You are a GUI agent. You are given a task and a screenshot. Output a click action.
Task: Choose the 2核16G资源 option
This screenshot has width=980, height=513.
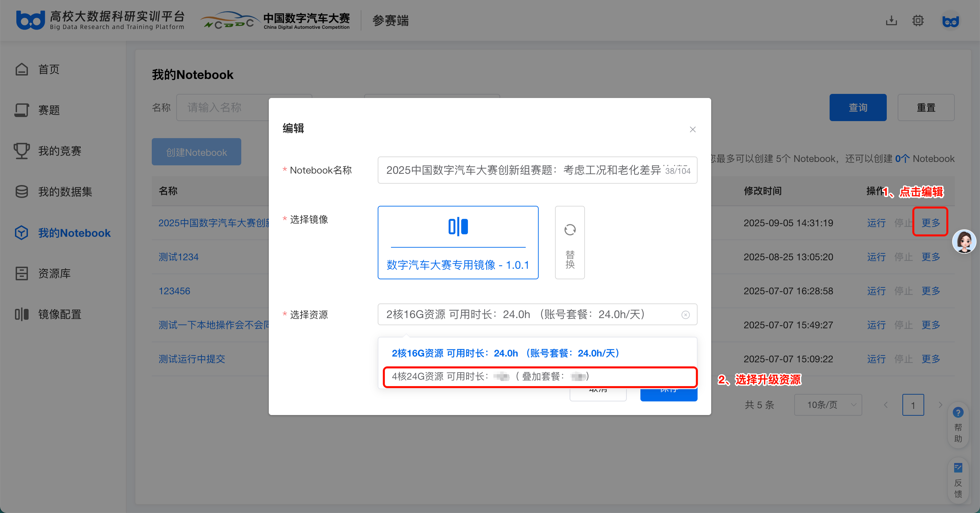point(537,353)
